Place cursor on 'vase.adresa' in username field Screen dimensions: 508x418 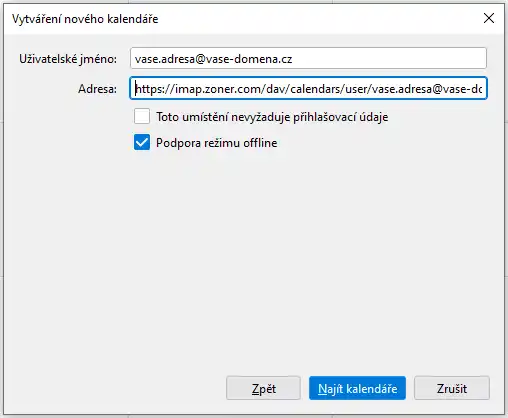tap(165, 59)
